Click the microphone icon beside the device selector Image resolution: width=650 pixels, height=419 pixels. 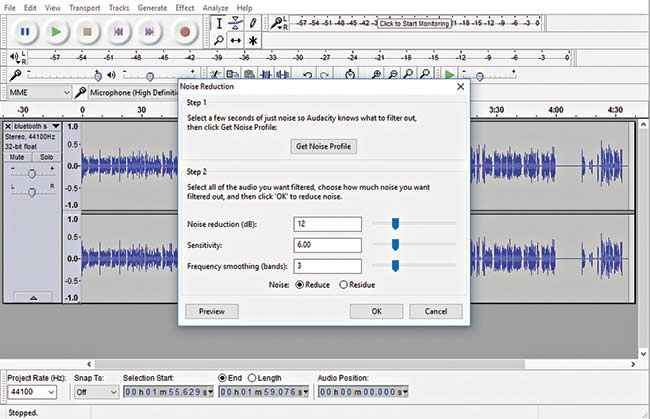(80, 92)
